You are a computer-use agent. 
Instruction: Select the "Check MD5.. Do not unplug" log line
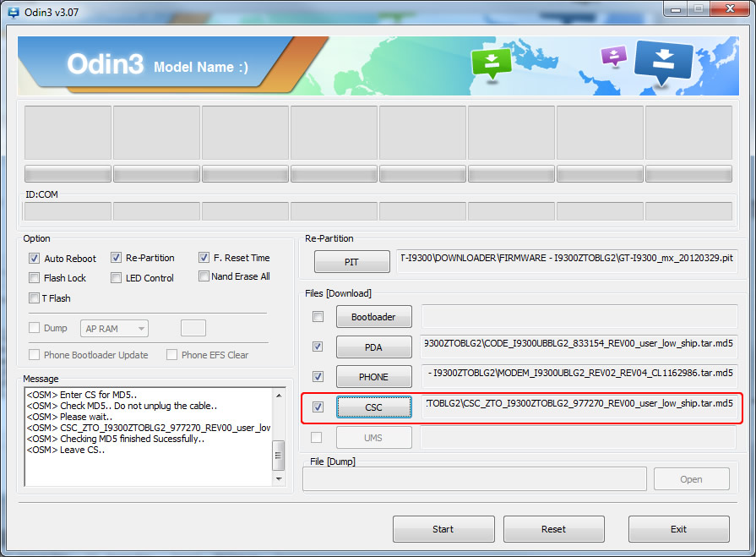[x=122, y=406]
